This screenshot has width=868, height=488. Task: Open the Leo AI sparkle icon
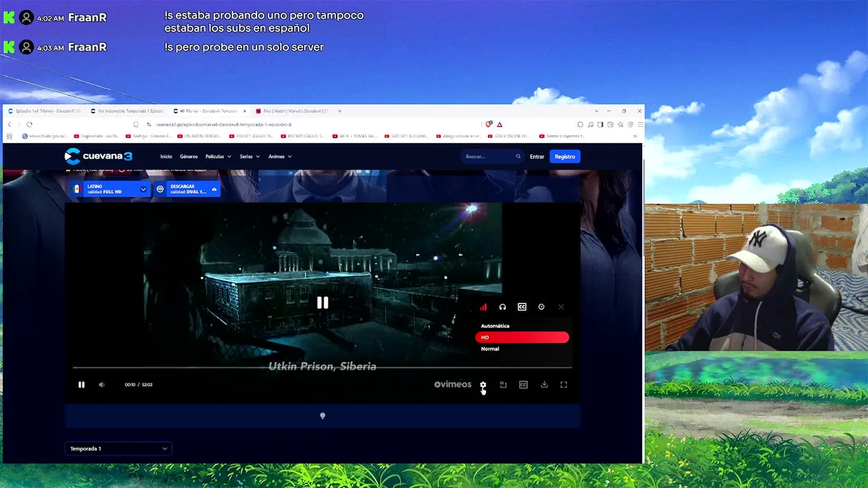(620, 124)
